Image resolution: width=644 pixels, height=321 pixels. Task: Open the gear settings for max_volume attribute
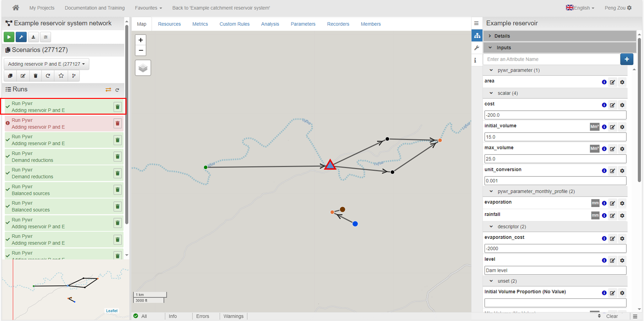coord(622,149)
